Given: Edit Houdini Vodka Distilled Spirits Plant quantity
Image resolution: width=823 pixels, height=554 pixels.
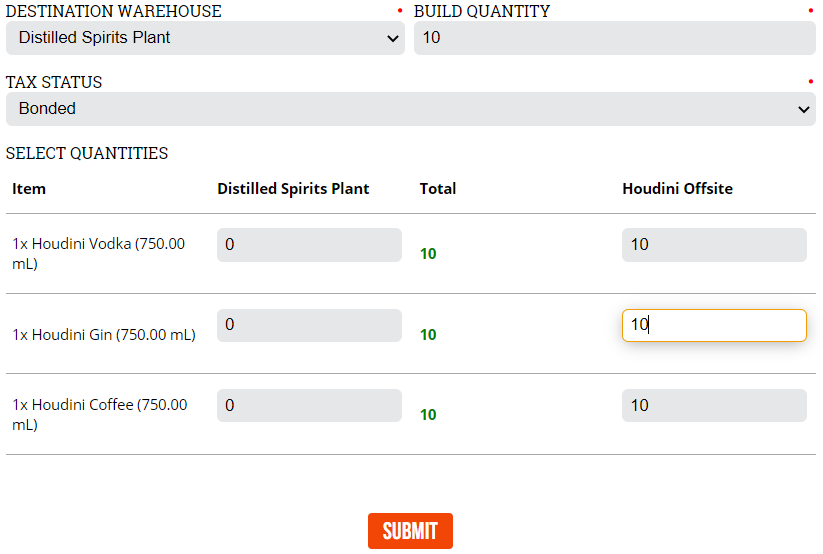Looking at the screenshot, I should 309,245.
